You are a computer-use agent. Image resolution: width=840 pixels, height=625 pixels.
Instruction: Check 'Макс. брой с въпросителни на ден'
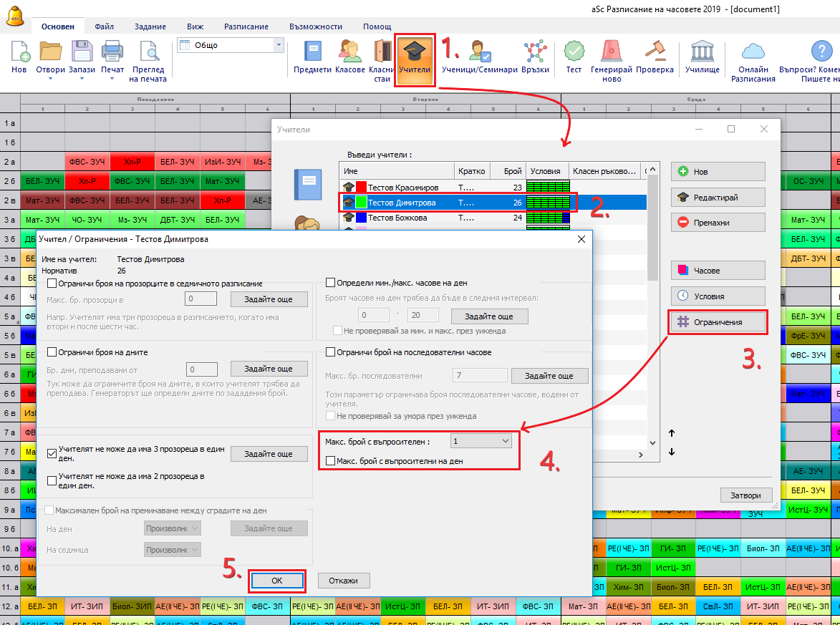pyautogui.click(x=331, y=462)
